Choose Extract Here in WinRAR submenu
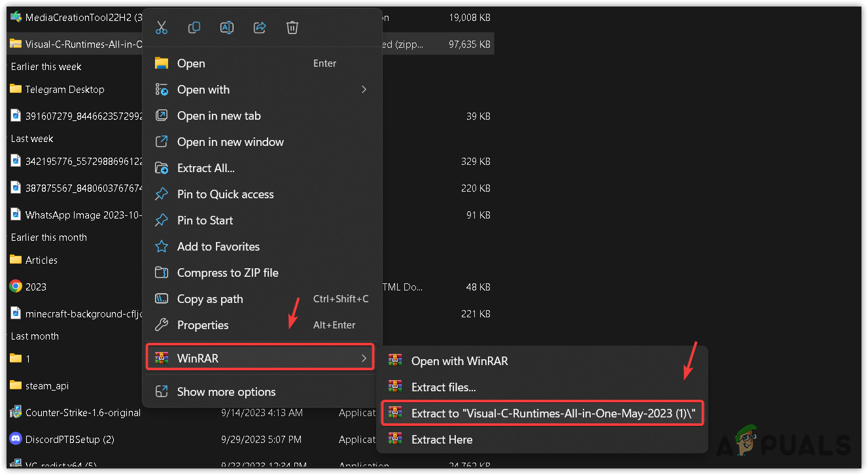The height and width of the screenshot is (475, 868). pos(542,440)
